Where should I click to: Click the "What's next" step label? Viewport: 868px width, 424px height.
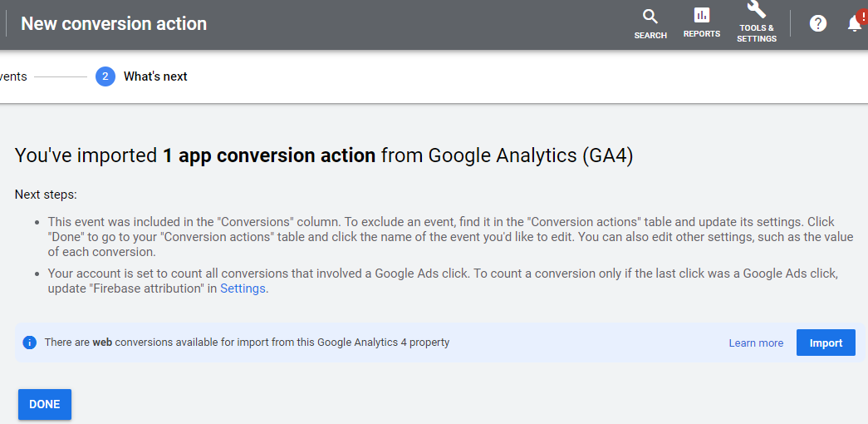[155, 76]
